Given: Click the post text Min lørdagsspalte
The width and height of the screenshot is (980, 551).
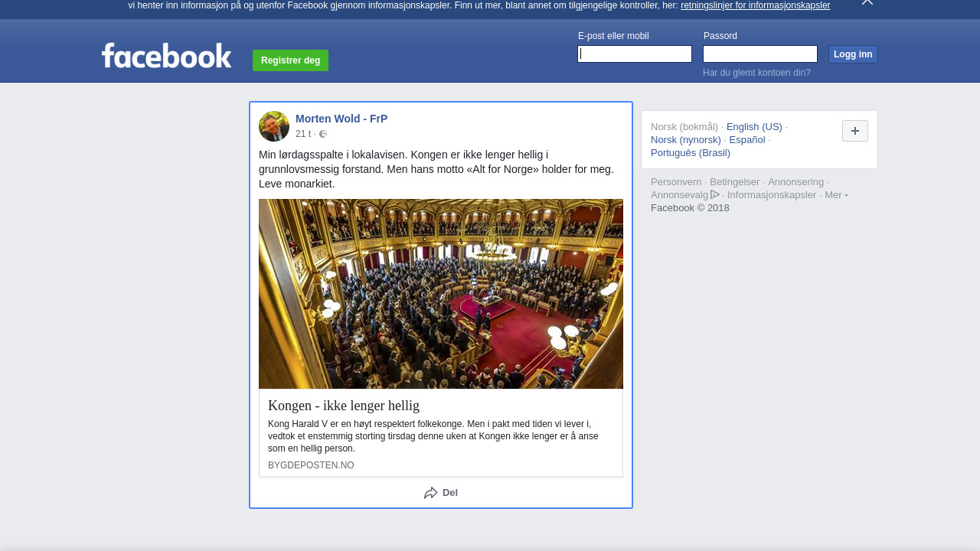Looking at the screenshot, I should 436,169.
